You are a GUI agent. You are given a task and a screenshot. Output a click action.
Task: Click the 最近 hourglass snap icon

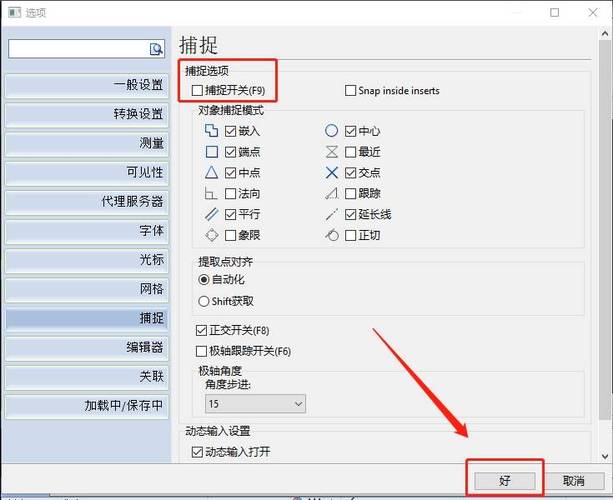coord(331,152)
